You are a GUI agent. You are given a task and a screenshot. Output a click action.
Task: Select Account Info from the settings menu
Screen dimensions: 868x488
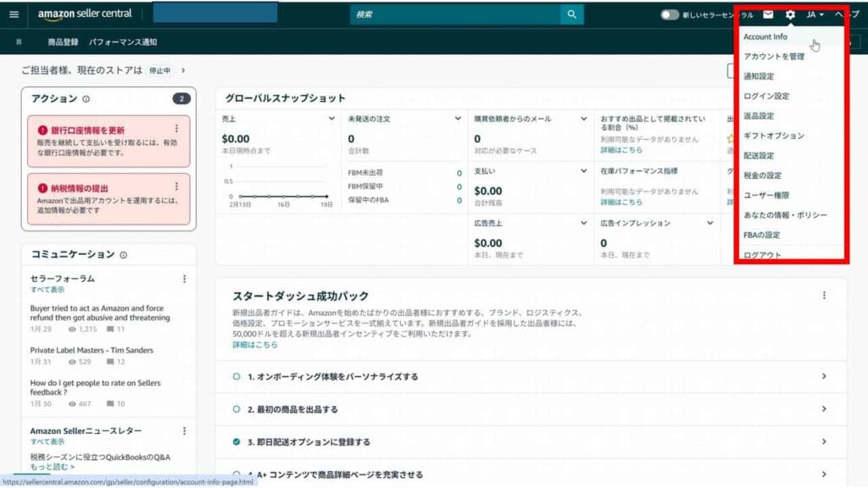click(x=765, y=36)
